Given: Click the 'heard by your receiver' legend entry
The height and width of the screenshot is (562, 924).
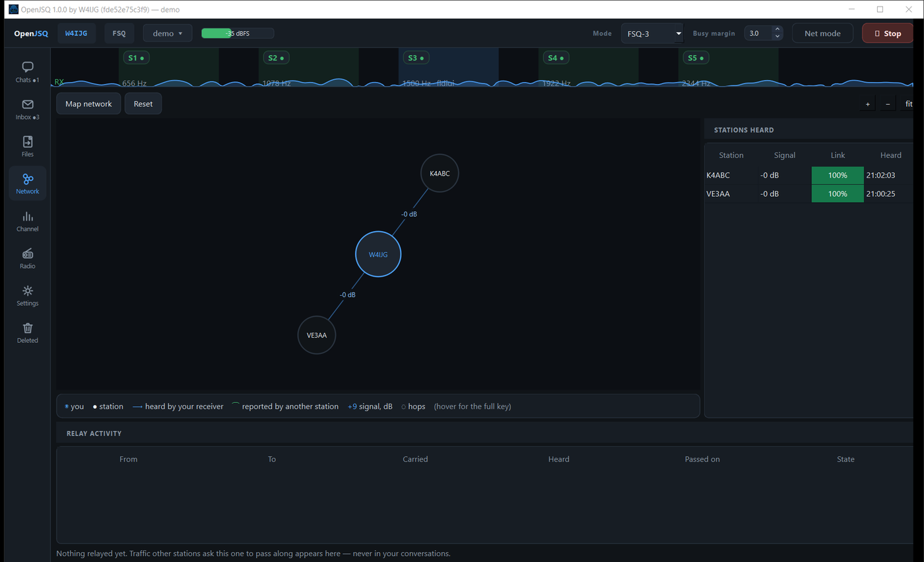Looking at the screenshot, I should pyautogui.click(x=178, y=406).
